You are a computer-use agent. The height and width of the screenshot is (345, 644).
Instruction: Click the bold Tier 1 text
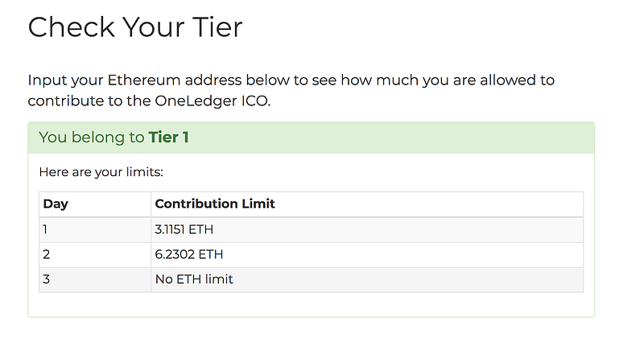pos(168,137)
